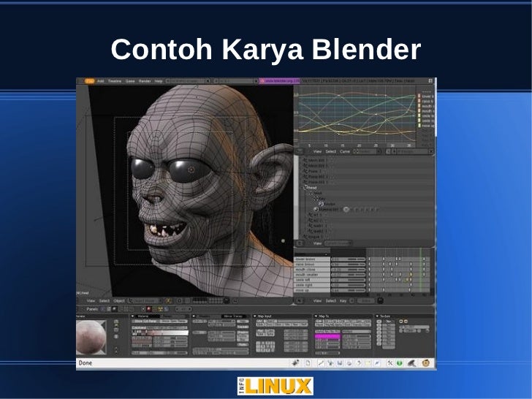Viewport: 532px width, 399px height.
Task: Click the purple blender.org link in header
Action: [280, 81]
